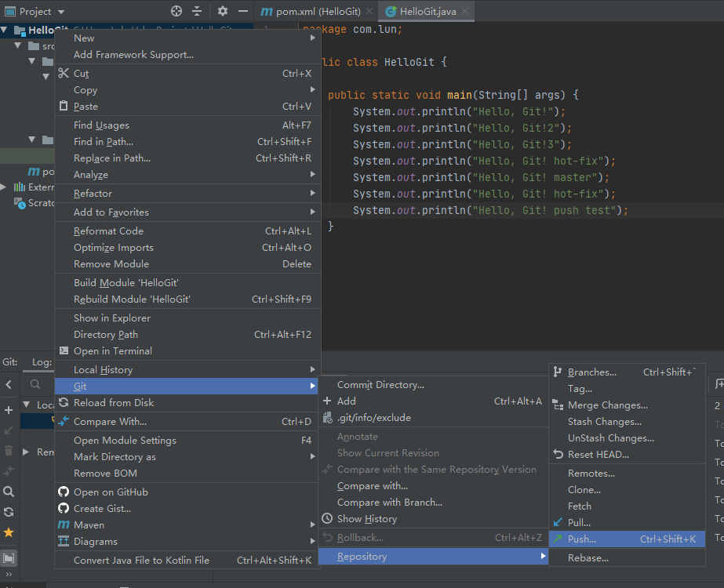This screenshot has width=724, height=588.
Task: Choose Convert Java File to Kotlin File
Action: 187,560
